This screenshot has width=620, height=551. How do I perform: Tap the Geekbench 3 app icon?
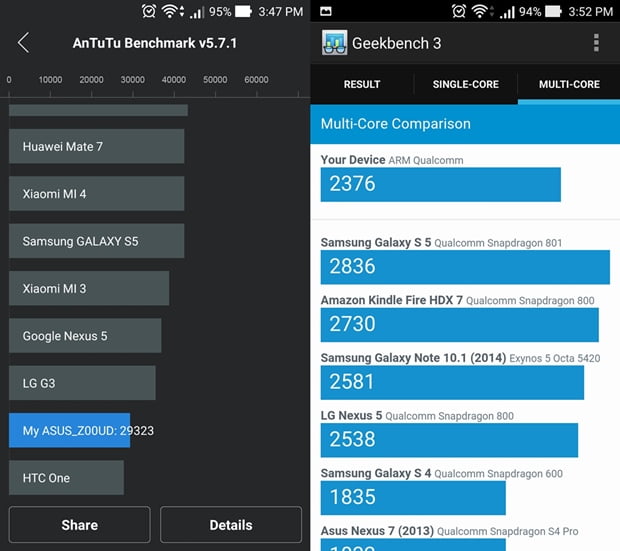coord(334,43)
